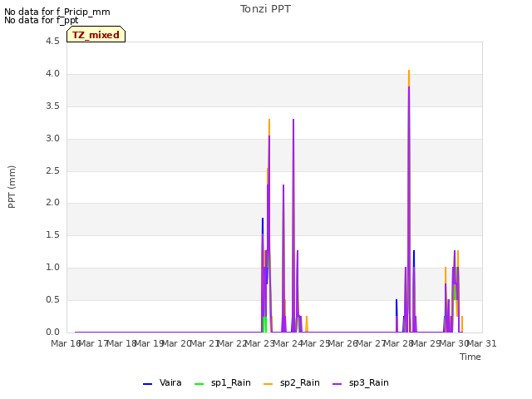Viewport: 532px width, 399px height.
Task: Click the 0.5 y-axis tick label
Action: pyautogui.click(x=52, y=299)
